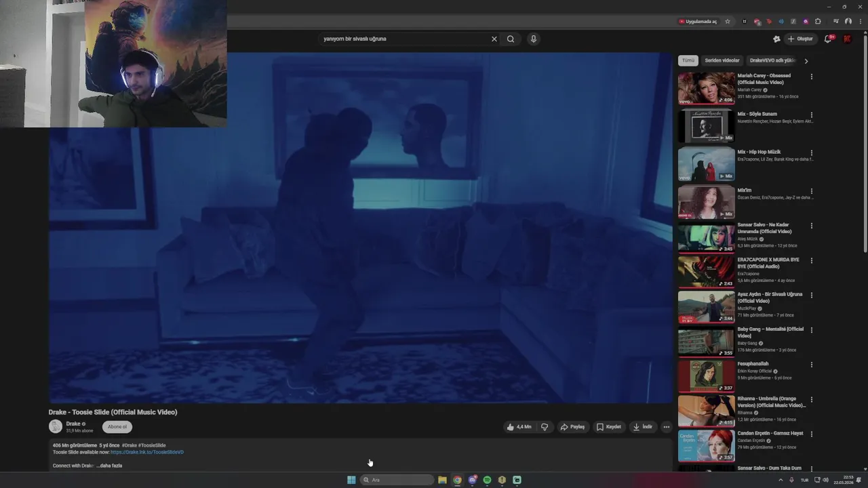Click the purple extension icon in the toolbar

[x=806, y=21]
